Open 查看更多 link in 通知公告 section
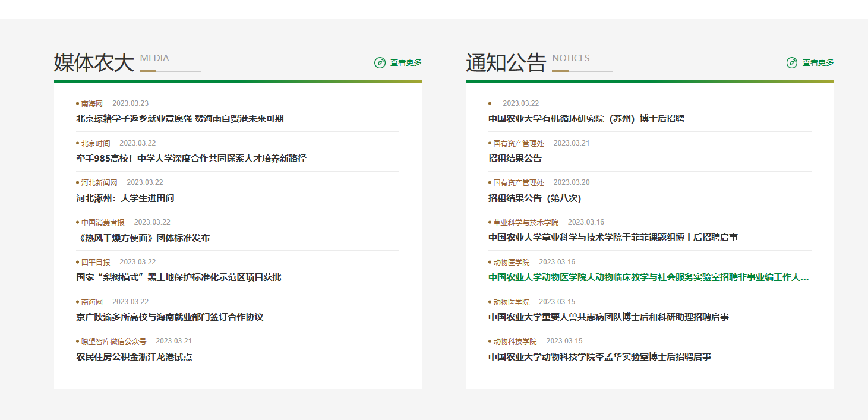 (x=818, y=62)
